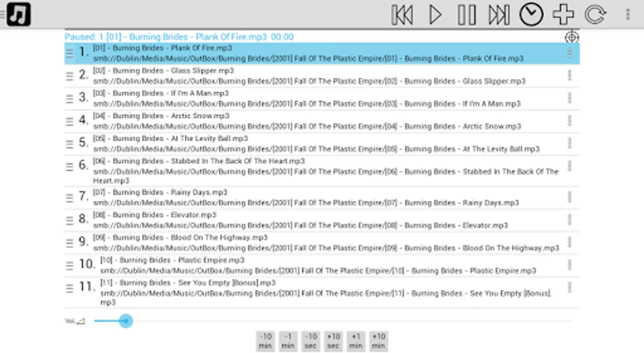Select track 10 Plastic Empire.mp3
The width and height of the screenshot is (644, 353).
point(322,266)
